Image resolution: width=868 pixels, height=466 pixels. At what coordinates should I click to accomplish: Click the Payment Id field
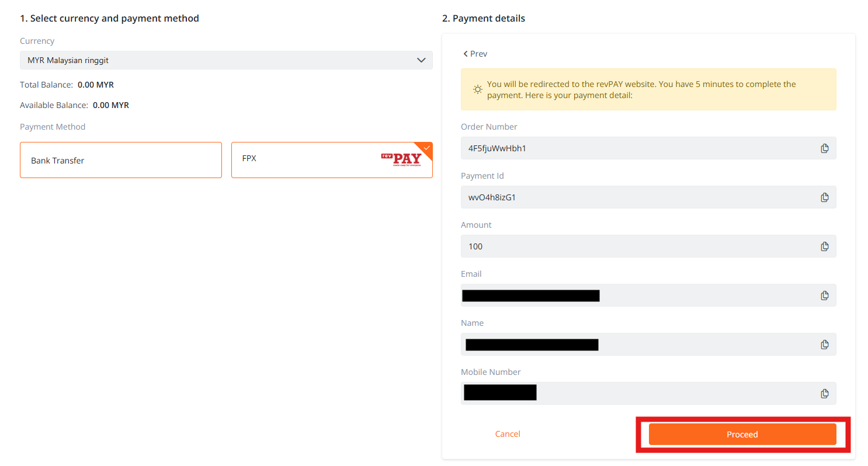coord(648,197)
